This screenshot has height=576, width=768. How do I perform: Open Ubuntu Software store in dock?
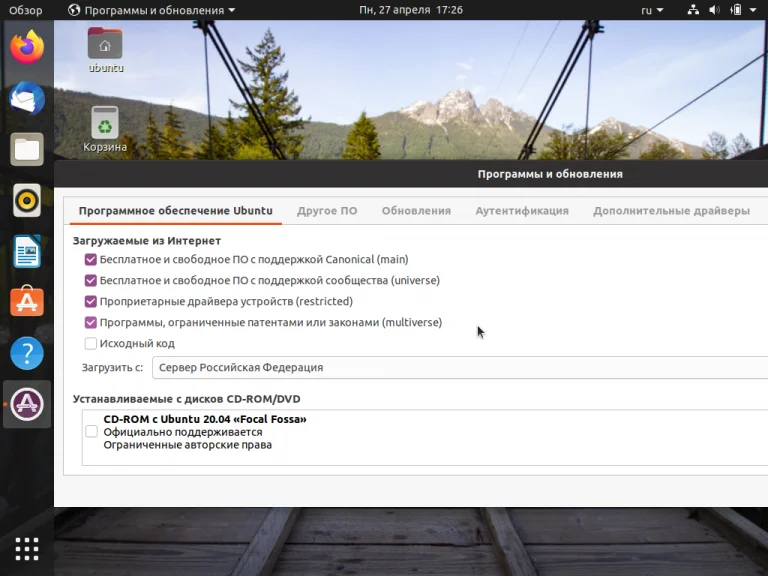pyautogui.click(x=27, y=301)
